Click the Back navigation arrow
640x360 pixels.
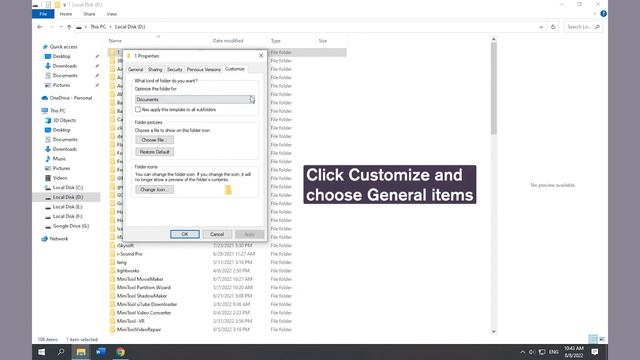click(x=40, y=27)
